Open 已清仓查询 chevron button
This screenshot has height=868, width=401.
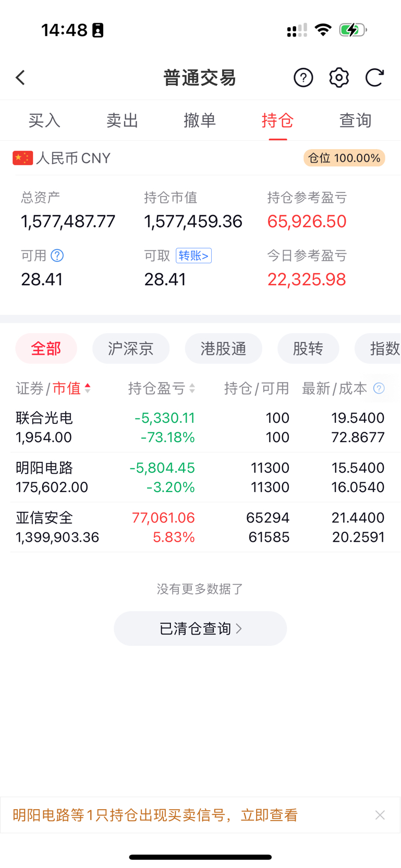[200, 629]
